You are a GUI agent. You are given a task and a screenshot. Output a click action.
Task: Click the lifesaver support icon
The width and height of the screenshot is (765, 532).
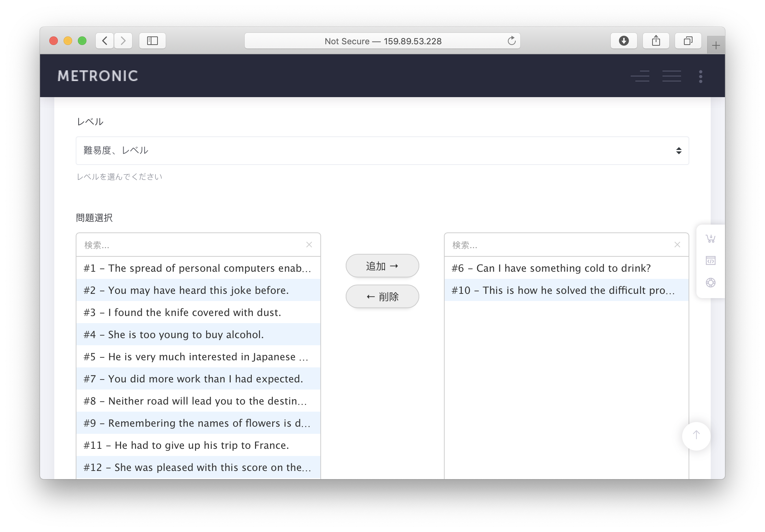coord(710,283)
